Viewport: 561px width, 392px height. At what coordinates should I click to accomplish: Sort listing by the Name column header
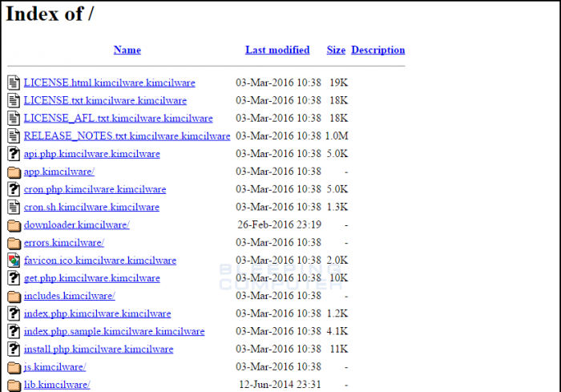click(127, 50)
